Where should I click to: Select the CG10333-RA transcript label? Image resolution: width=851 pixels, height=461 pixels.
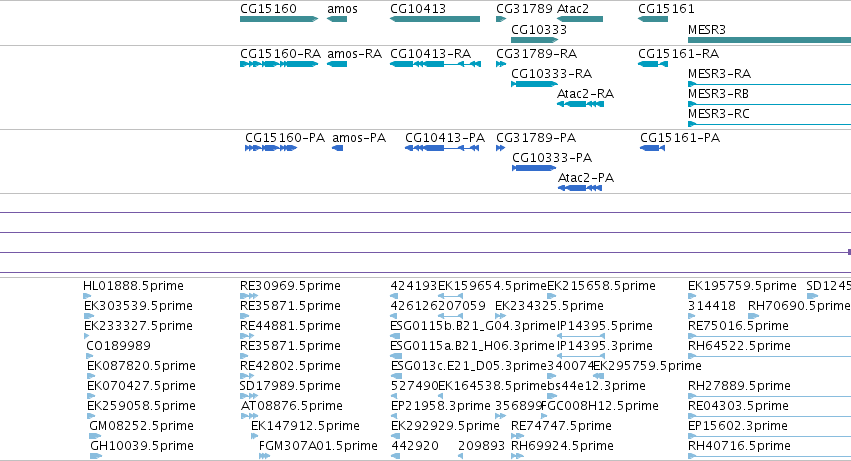[551, 74]
